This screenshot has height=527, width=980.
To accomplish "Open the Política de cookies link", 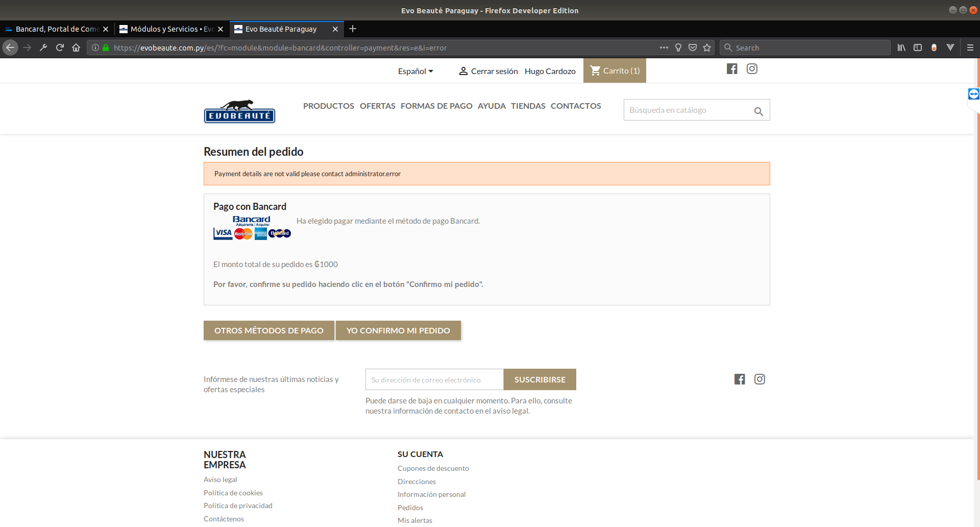I will click(x=233, y=493).
